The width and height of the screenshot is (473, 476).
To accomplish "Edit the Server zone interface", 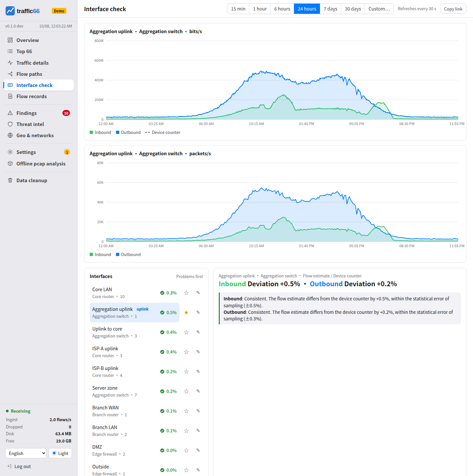I will [x=198, y=391].
